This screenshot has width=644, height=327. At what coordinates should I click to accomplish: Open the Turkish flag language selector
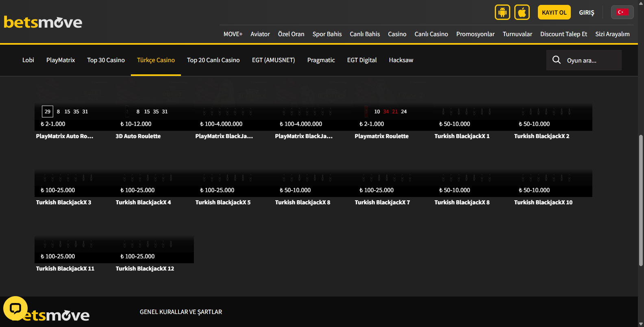tap(622, 12)
